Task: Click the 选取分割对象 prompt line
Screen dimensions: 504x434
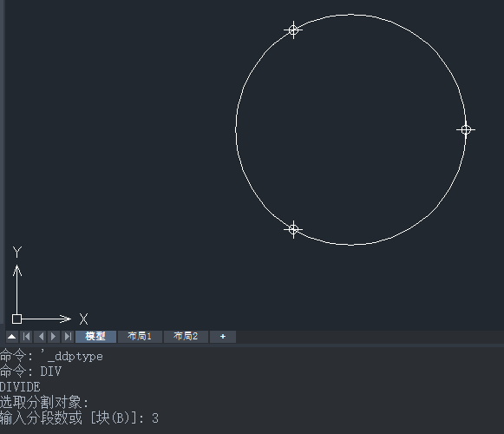Action: (x=44, y=402)
